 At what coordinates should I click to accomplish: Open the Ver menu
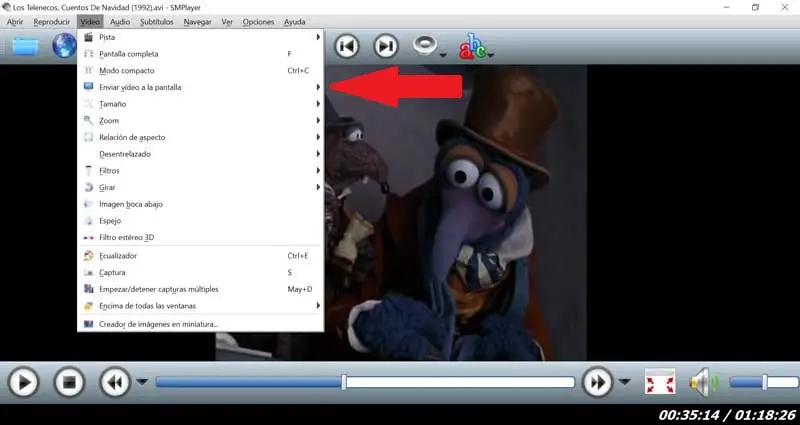227,22
